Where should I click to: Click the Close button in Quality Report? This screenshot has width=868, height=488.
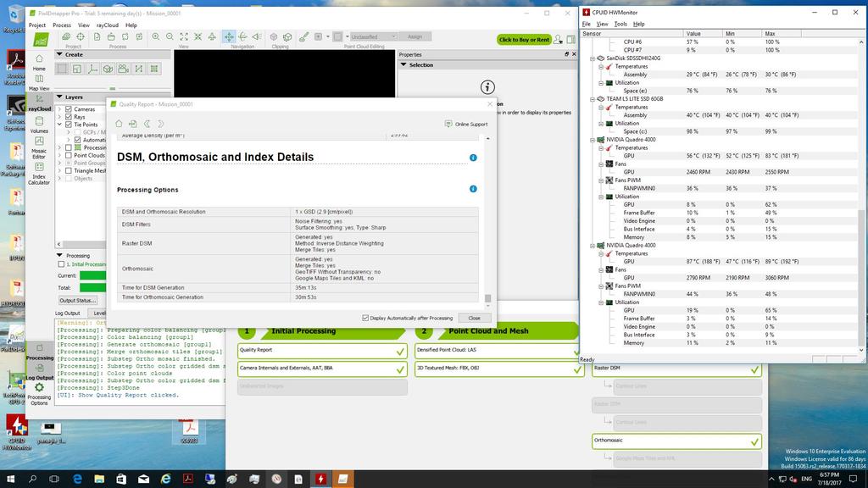[x=475, y=319]
